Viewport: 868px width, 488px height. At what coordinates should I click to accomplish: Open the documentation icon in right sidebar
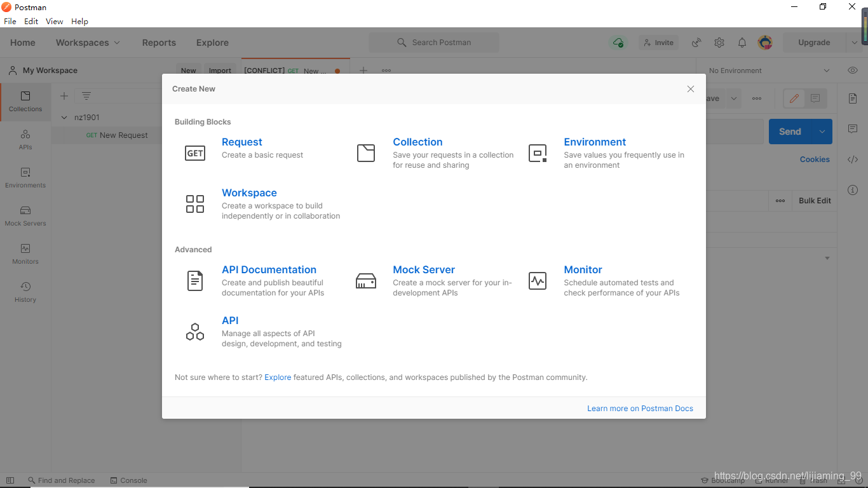click(853, 98)
